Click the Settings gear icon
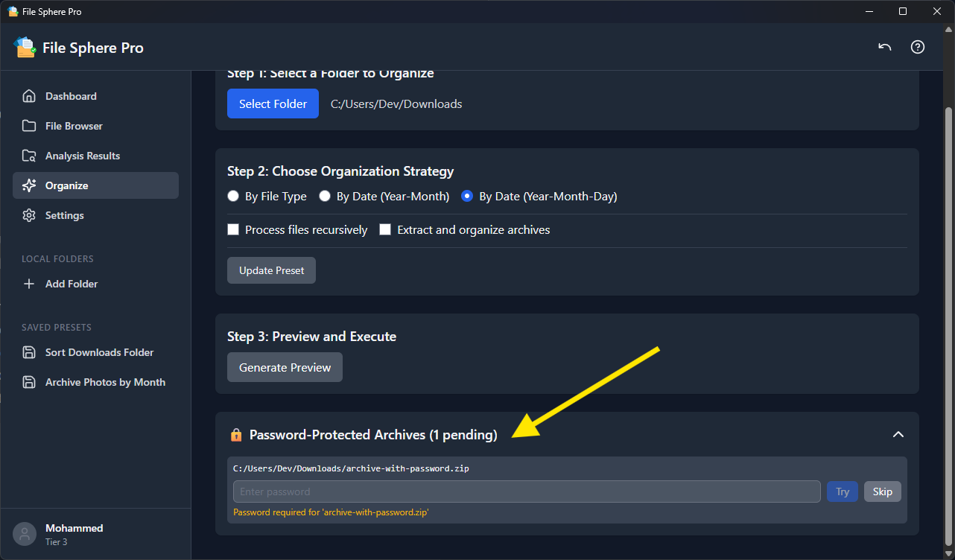955x560 pixels. click(29, 215)
